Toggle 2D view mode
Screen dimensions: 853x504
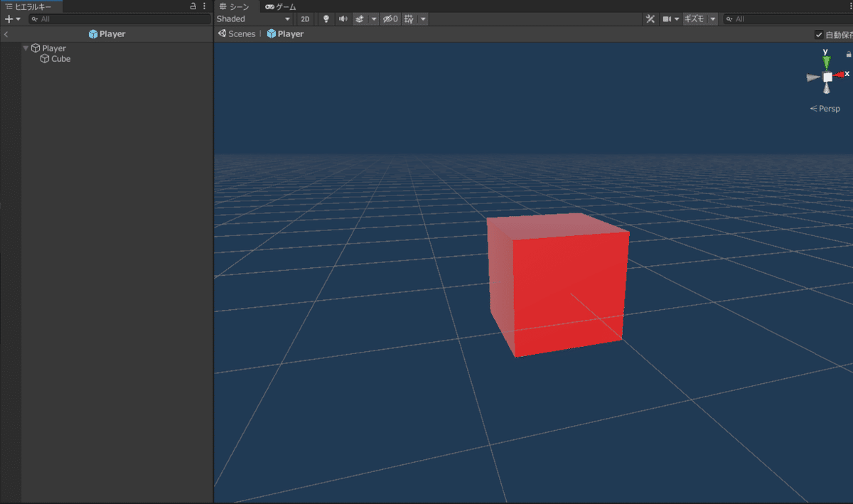coord(305,19)
